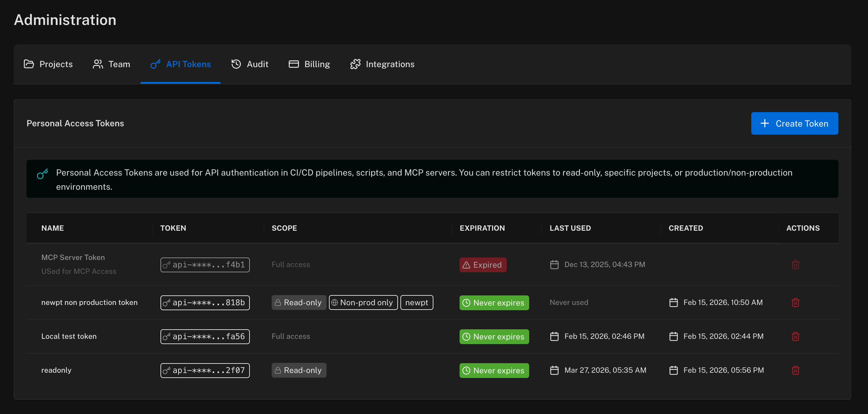The width and height of the screenshot is (868, 414).
Task: Switch to the Team tab
Action: (x=111, y=64)
